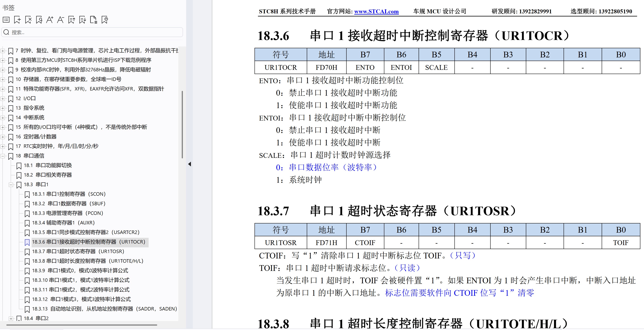Export bookmarks using the up-arrow bookmark icon
The height and width of the screenshot is (330, 644).
71,20
